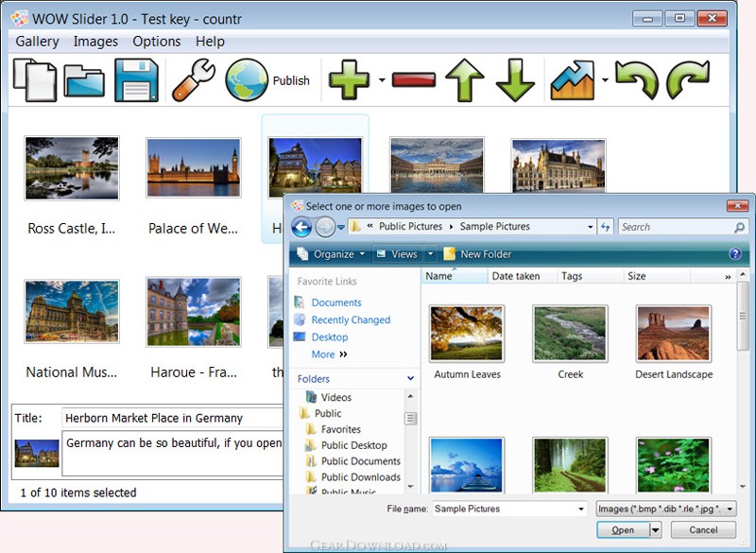
Task: Open the Views dropdown in the dialog
Action: [430, 254]
